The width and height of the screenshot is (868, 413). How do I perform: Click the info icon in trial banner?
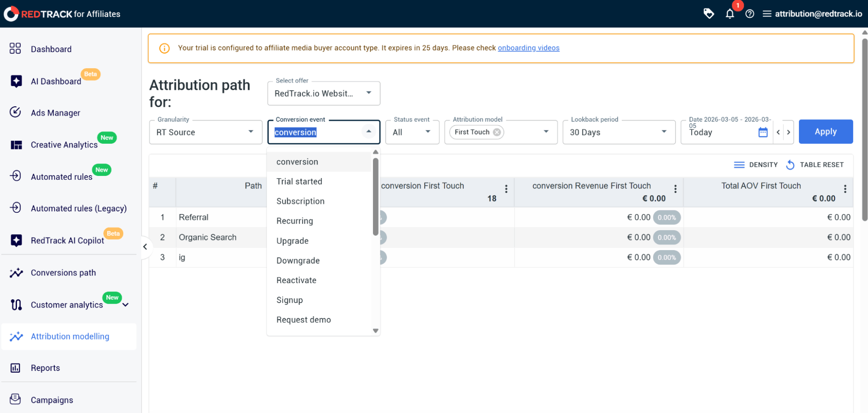[x=165, y=48]
